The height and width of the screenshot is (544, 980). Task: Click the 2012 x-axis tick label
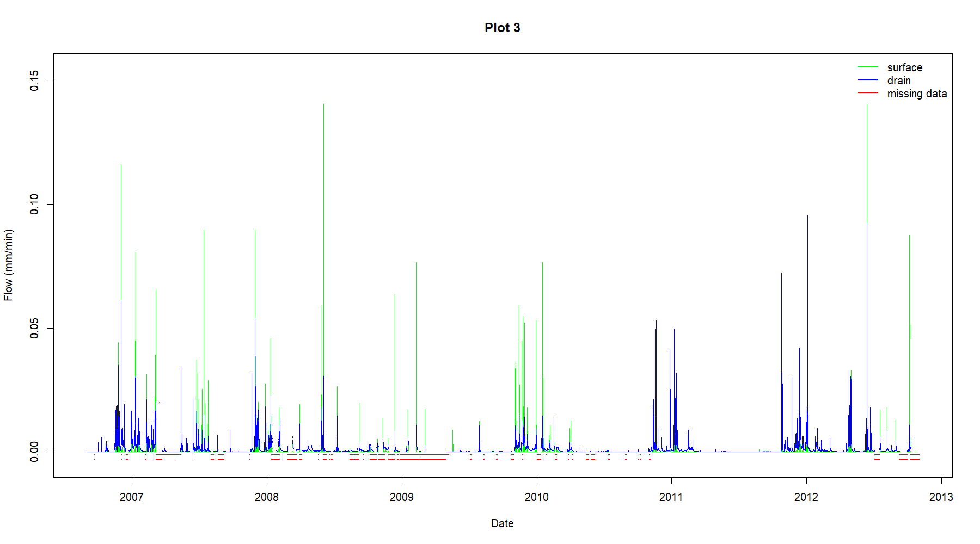coord(806,497)
